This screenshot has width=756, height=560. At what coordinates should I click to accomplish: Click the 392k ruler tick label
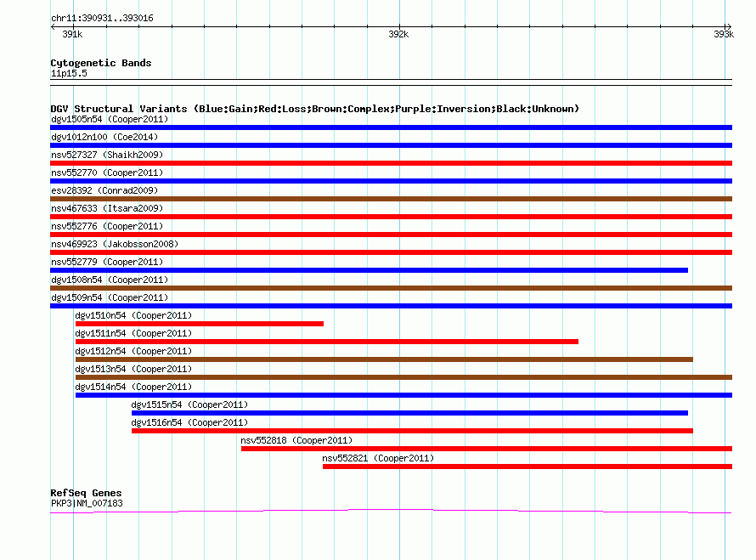(x=398, y=34)
